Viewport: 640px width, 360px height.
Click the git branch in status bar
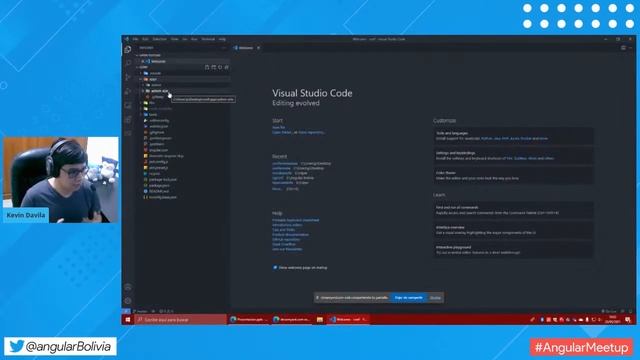coord(141,311)
